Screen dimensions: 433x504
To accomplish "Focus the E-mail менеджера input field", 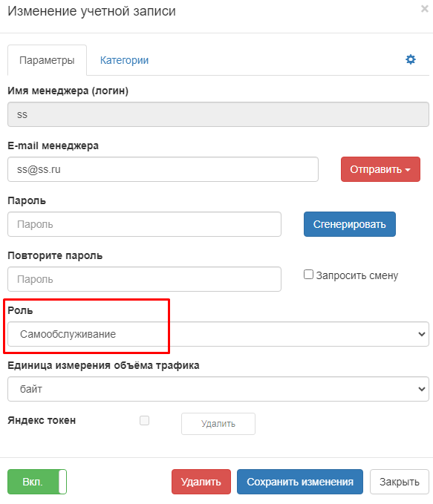I will click(x=163, y=169).
